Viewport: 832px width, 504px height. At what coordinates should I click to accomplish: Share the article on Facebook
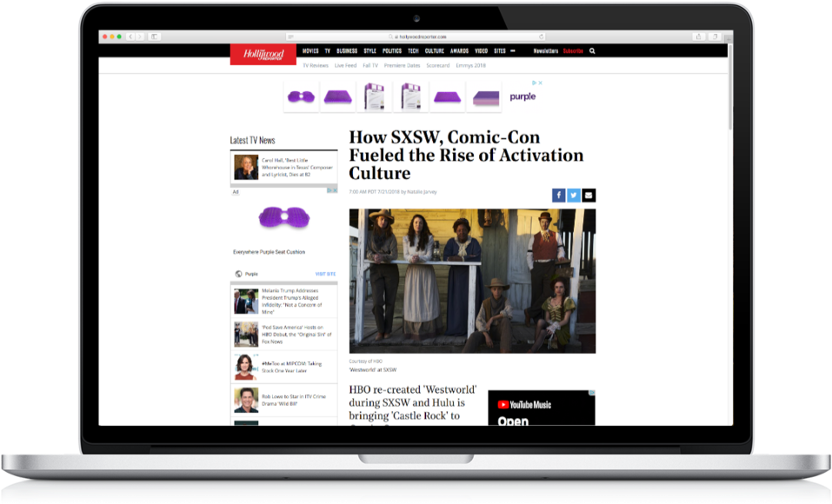tap(558, 196)
